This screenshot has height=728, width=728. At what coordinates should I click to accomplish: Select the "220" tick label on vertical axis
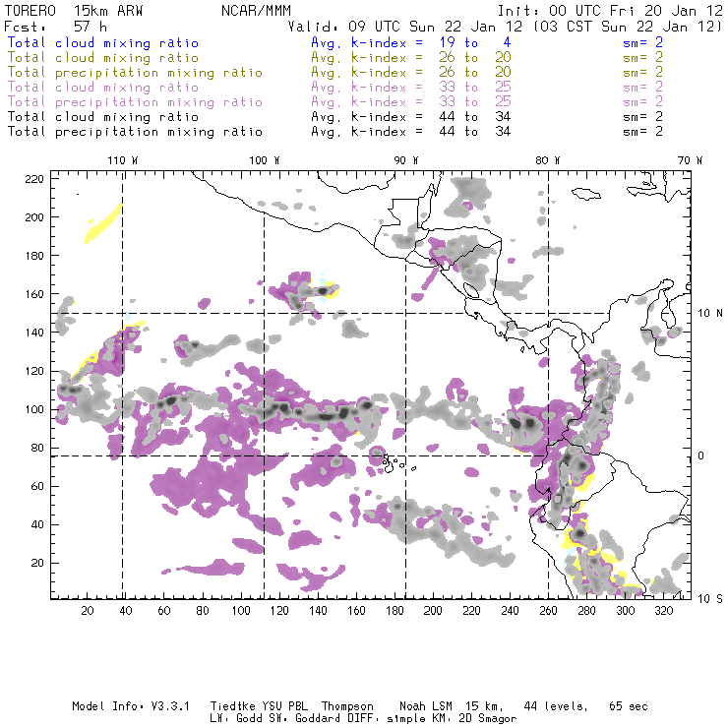34,179
